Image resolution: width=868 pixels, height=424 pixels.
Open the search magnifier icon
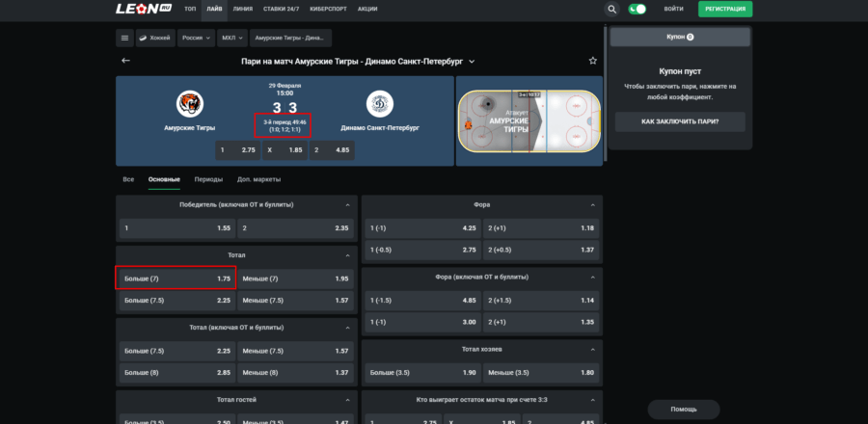click(612, 9)
